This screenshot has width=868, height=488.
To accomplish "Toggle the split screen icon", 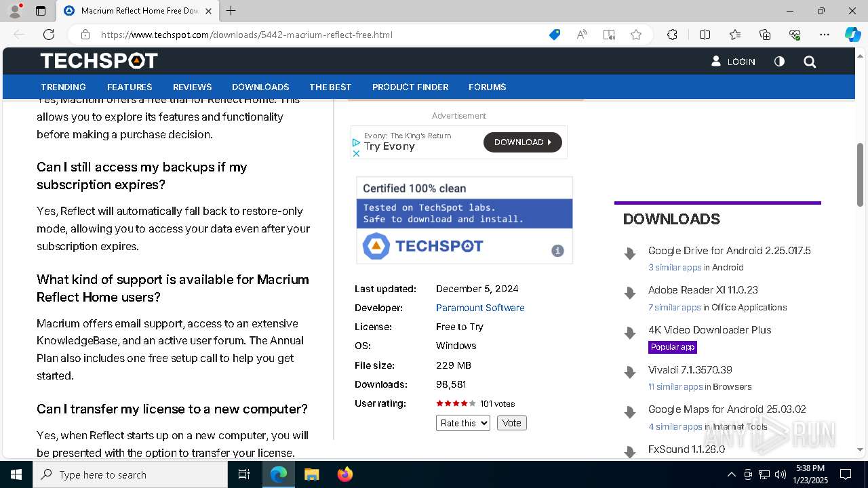I will tap(705, 35).
